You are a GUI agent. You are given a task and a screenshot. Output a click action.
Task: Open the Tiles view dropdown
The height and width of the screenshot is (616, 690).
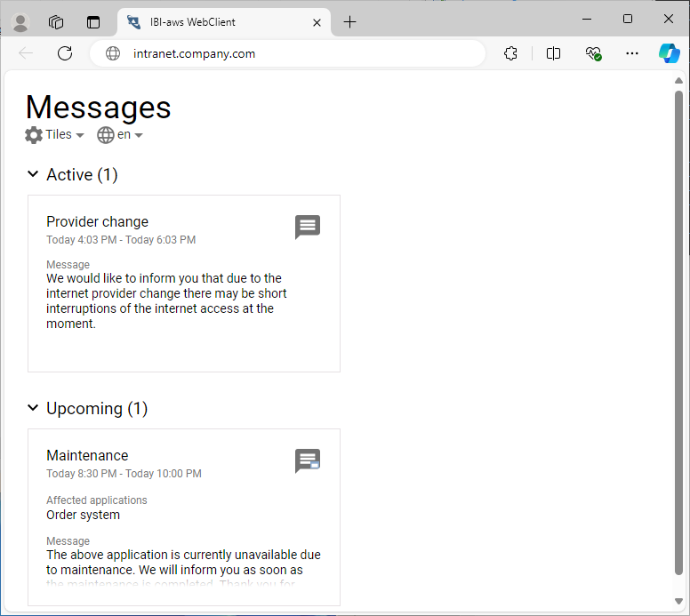[55, 135]
